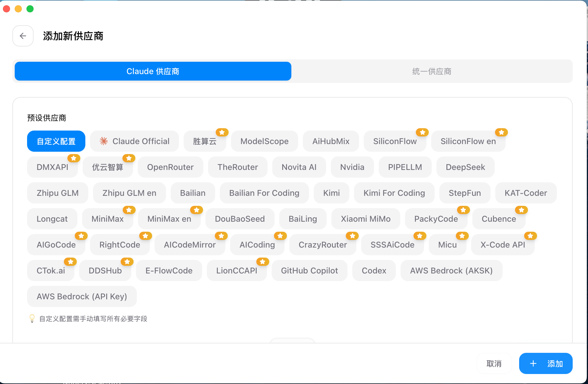
Task: Open the 统一供应商 tab
Action: 432,71
